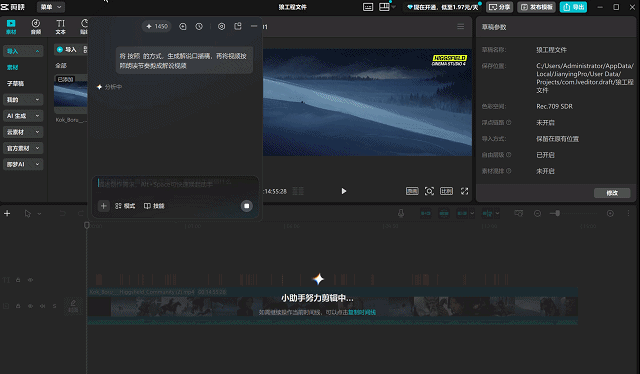Enter fullscreen preview mode

tap(464, 191)
